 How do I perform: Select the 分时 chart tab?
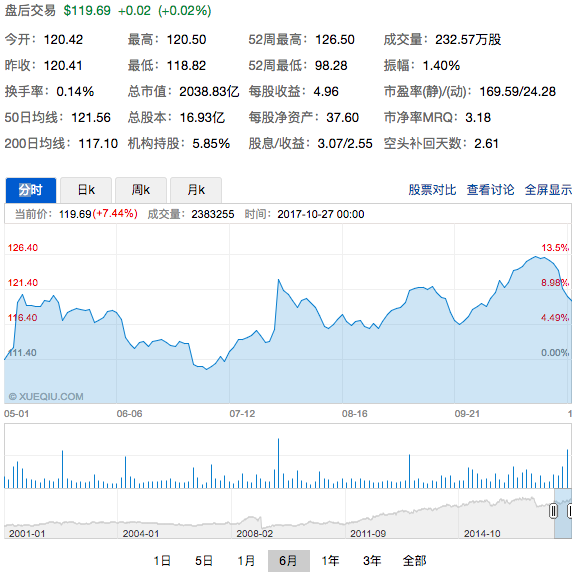point(30,190)
